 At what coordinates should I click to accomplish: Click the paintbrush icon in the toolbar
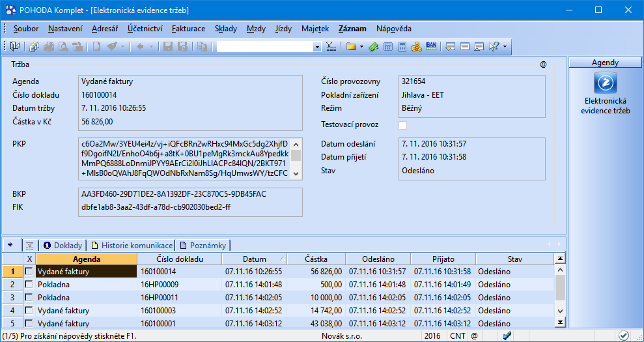pos(112,47)
